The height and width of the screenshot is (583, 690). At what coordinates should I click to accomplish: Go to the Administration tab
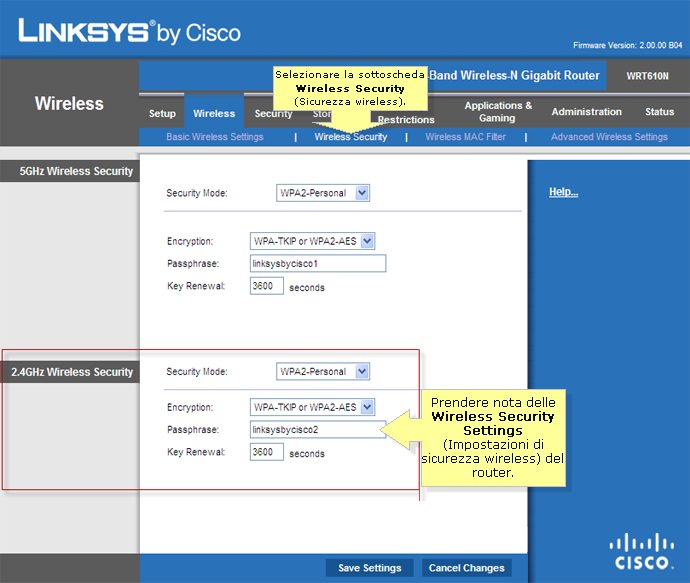point(587,112)
